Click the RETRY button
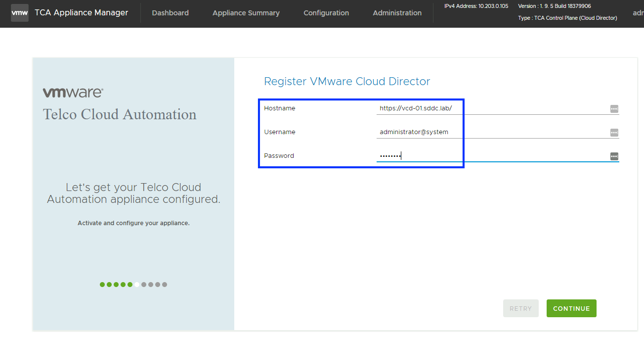 coord(520,308)
